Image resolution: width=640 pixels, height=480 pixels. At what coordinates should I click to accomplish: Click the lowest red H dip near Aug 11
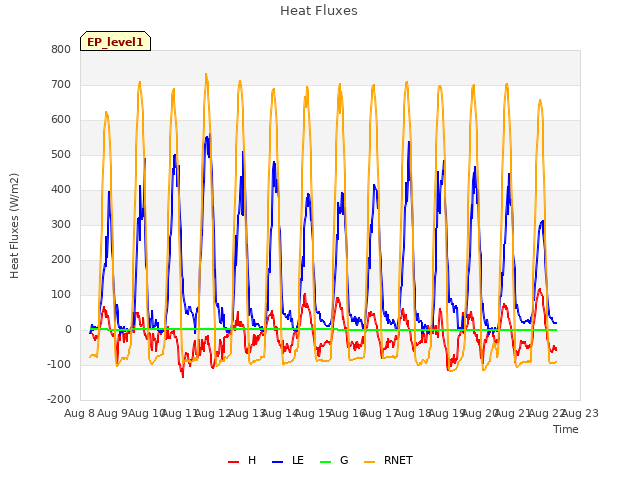click(183, 376)
